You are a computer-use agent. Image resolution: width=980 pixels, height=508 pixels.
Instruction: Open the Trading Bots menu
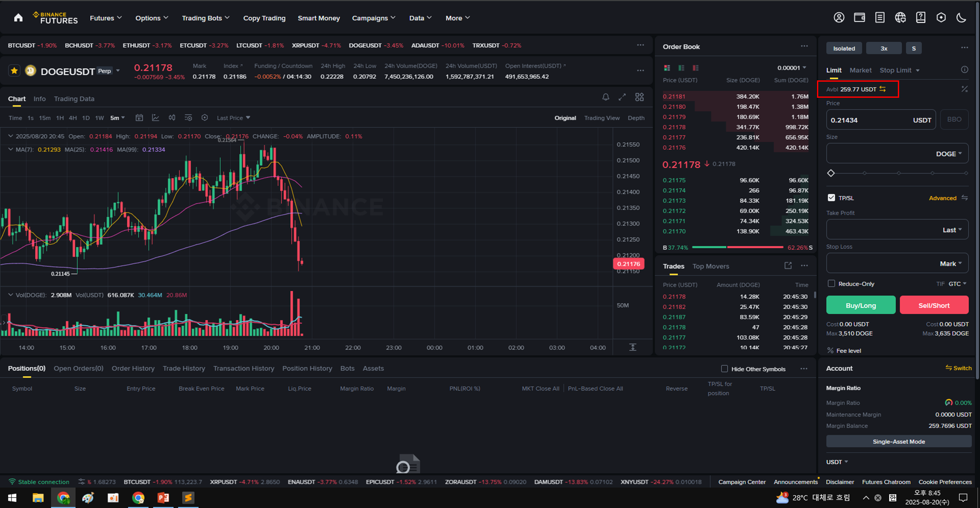point(205,18)
